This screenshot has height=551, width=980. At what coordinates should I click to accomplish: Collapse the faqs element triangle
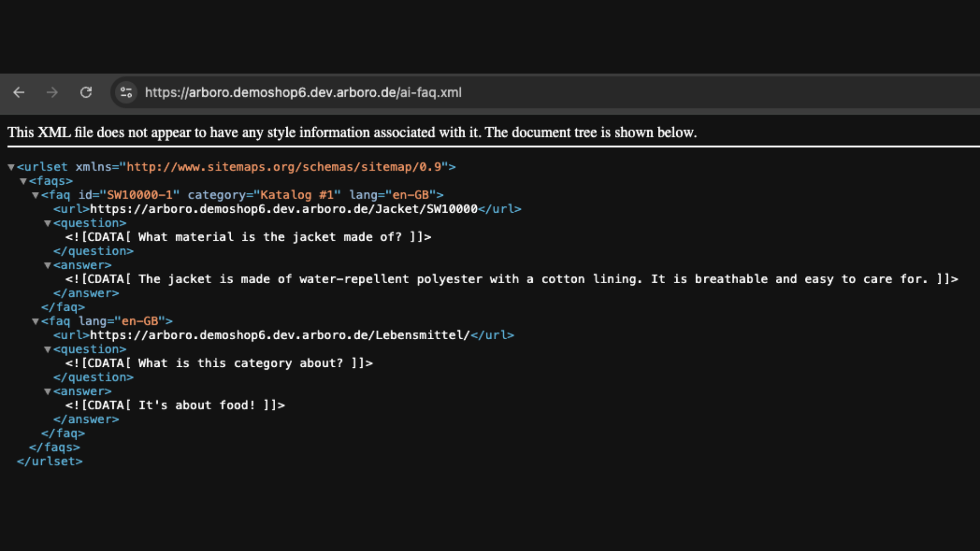point(23,181)
